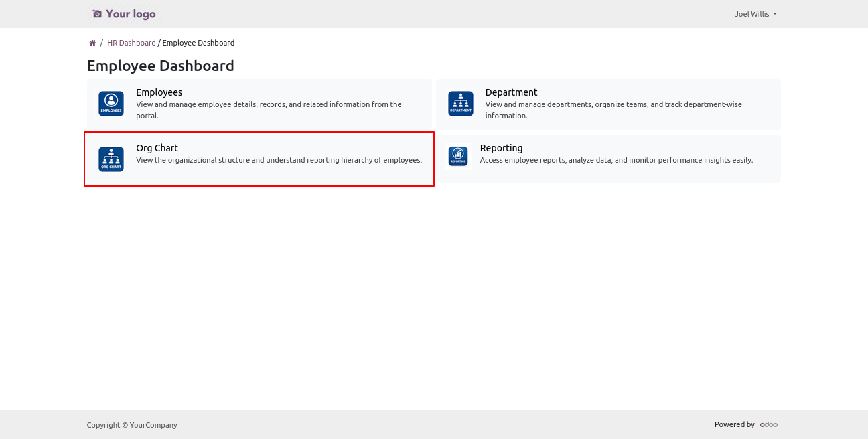
Task: Expand the Joel Willis user dropdown
Action: [x=755, y=14]
